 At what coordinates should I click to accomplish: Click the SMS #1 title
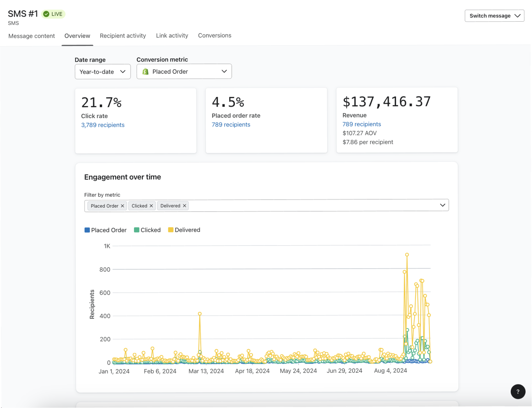tap(23, 14)
